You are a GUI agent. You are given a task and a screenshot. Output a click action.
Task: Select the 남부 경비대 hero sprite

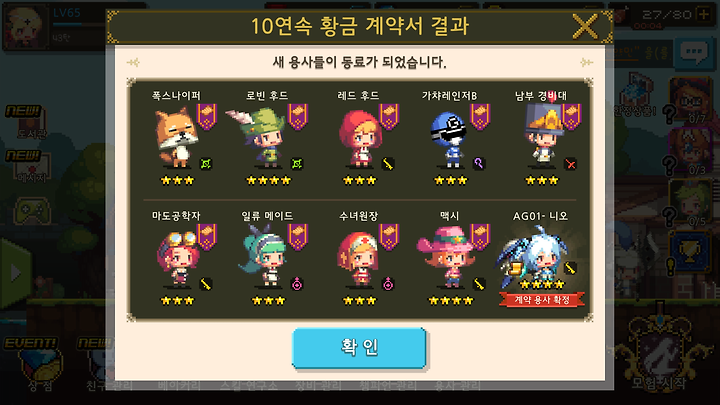click(x=544, y=136)
